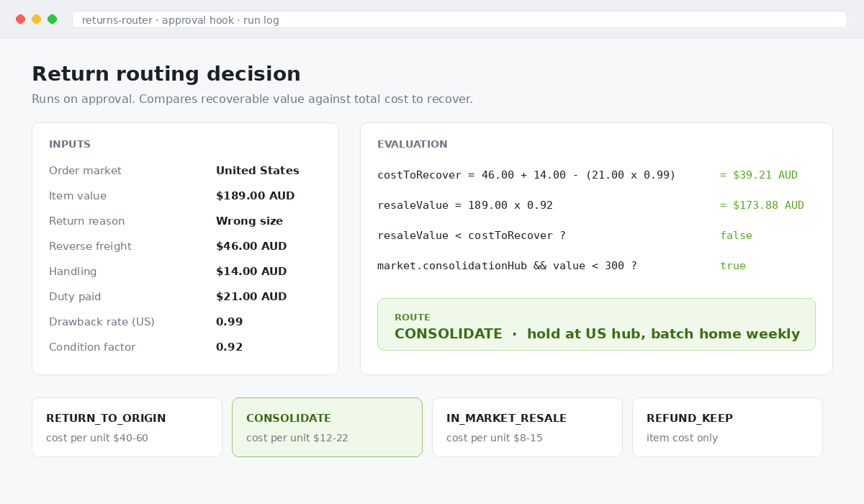Click the '0.99' drawback rate value

[x=230, y=322]
